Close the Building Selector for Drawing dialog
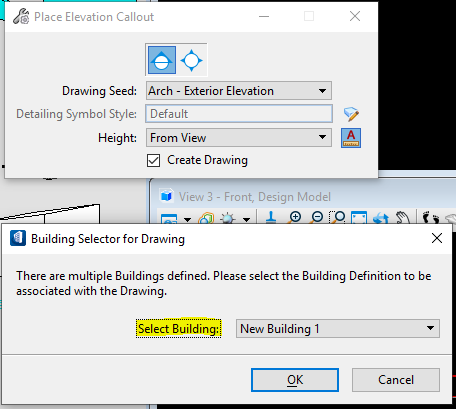Image resolution: width=456 pixels, height=409 pixels. pos(437,238)
